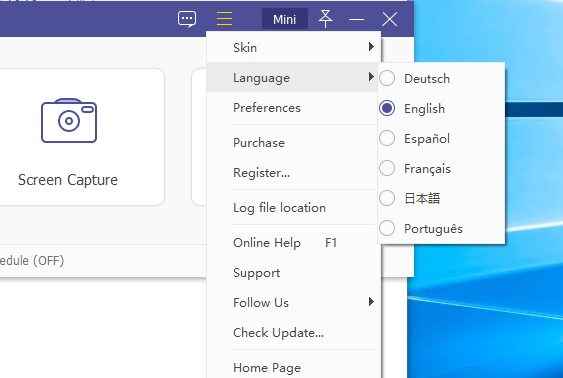Click the pin-on-top icon

click(x=325, y=19)
